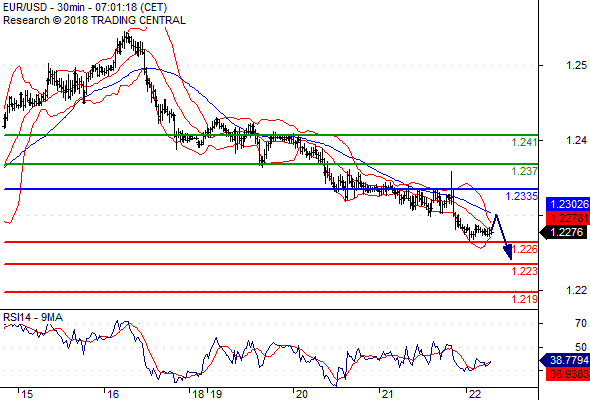
Task: Click the RSI axis level 50
Action: [x=581, y=347]
